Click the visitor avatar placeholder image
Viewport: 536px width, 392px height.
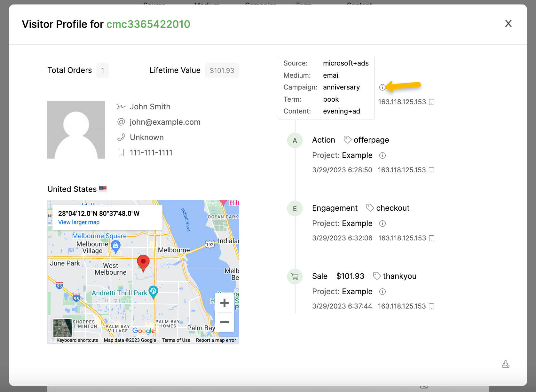[76, 130]
